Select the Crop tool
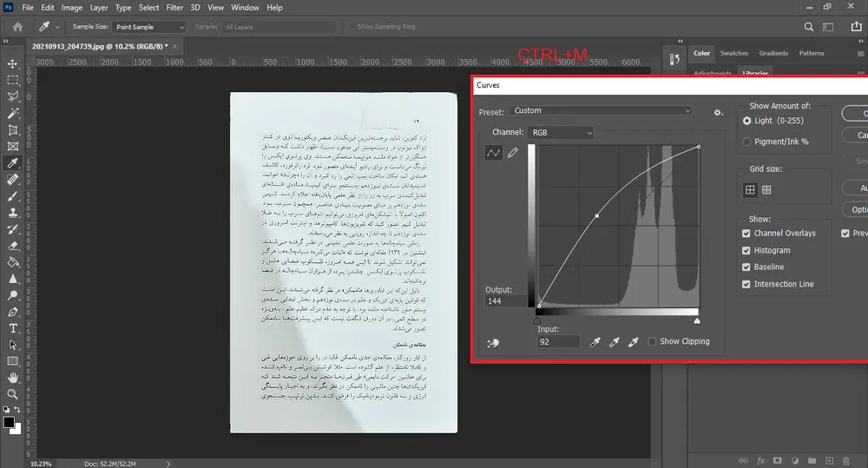 [13, 130]
